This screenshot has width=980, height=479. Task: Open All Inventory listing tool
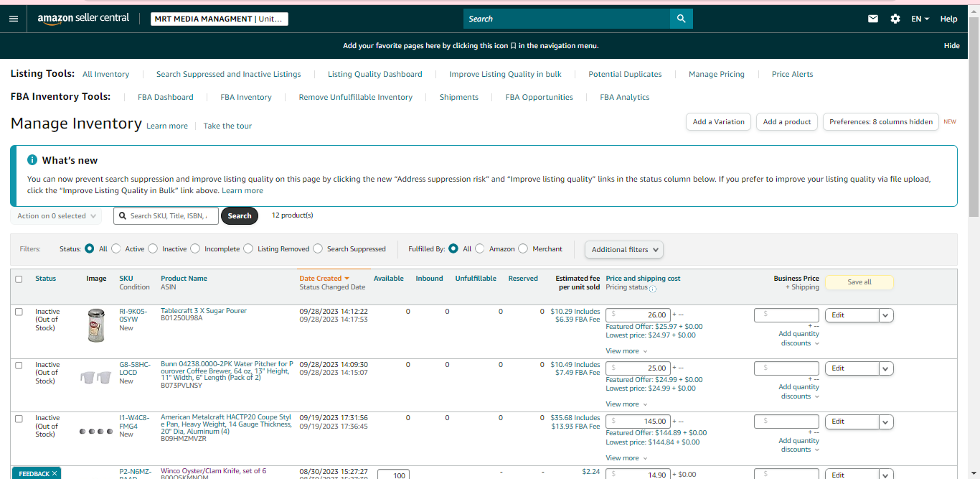pos(106,74)
